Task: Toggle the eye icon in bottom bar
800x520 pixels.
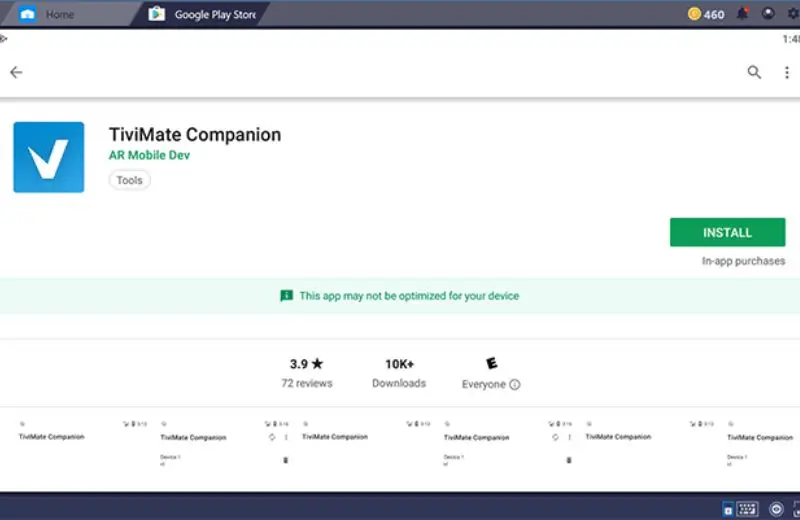Action: [776, 508]
